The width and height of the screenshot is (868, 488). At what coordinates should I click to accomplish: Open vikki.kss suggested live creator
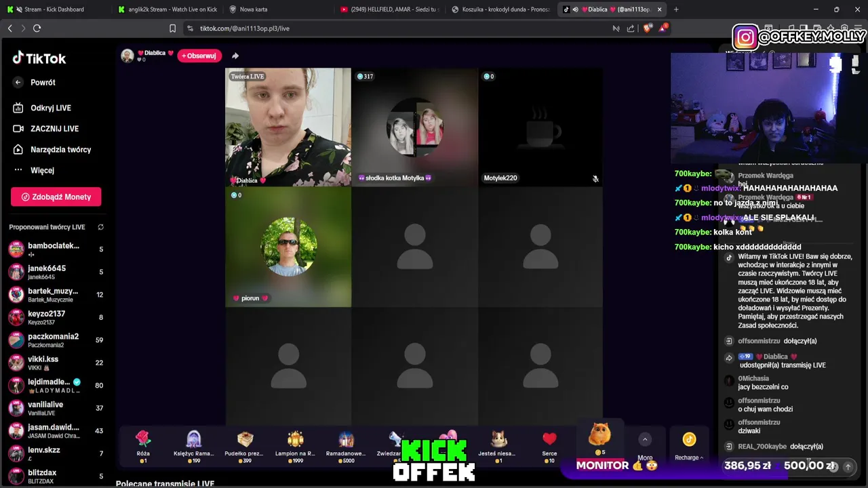(x=56, y=363)
